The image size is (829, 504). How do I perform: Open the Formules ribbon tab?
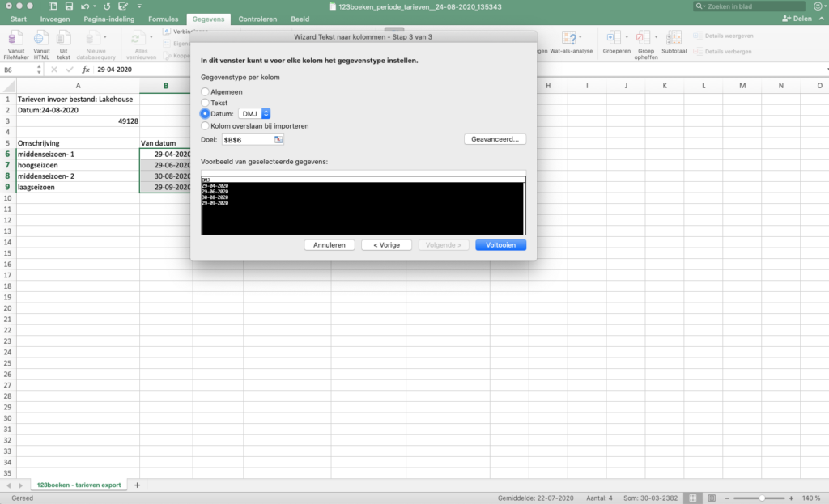(x=164, y=19)
